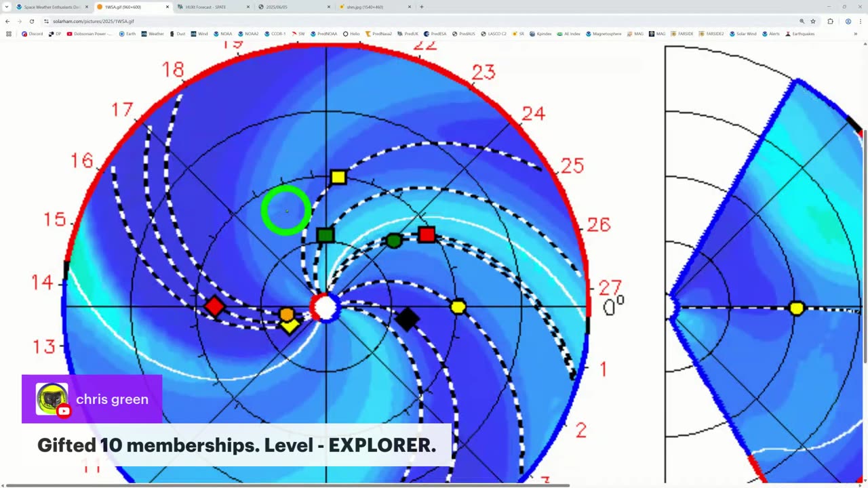
Task: Open the Helio bookmark
Action: click(x=351, y=33)
